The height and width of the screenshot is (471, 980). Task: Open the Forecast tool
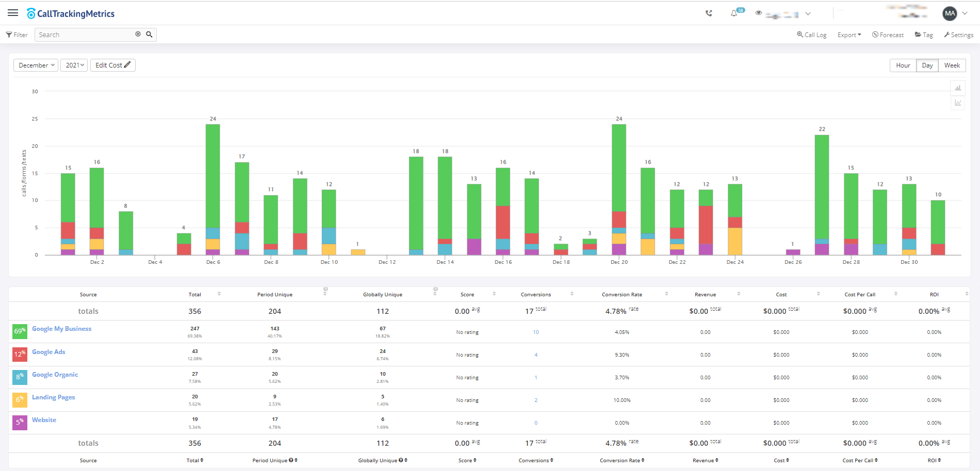point(888,35)
